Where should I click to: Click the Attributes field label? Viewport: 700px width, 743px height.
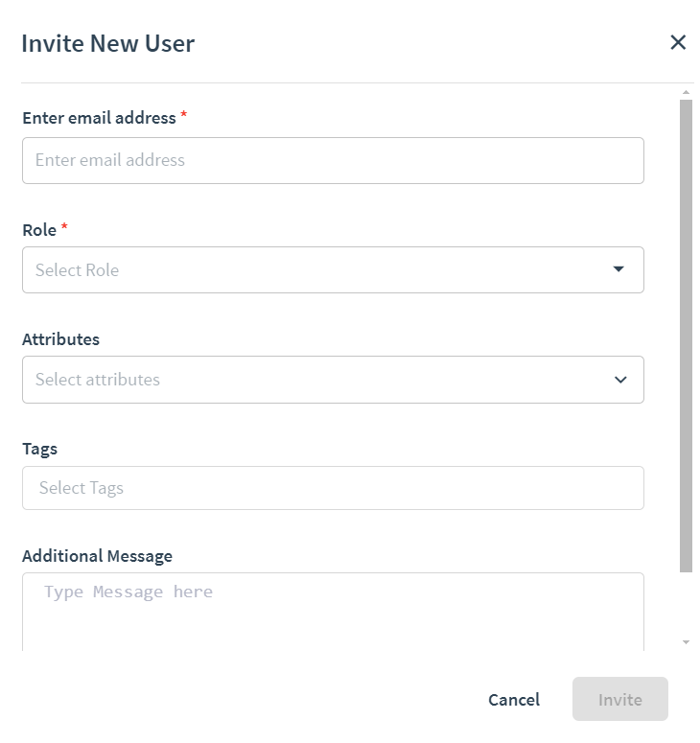[x=60, y=339]
